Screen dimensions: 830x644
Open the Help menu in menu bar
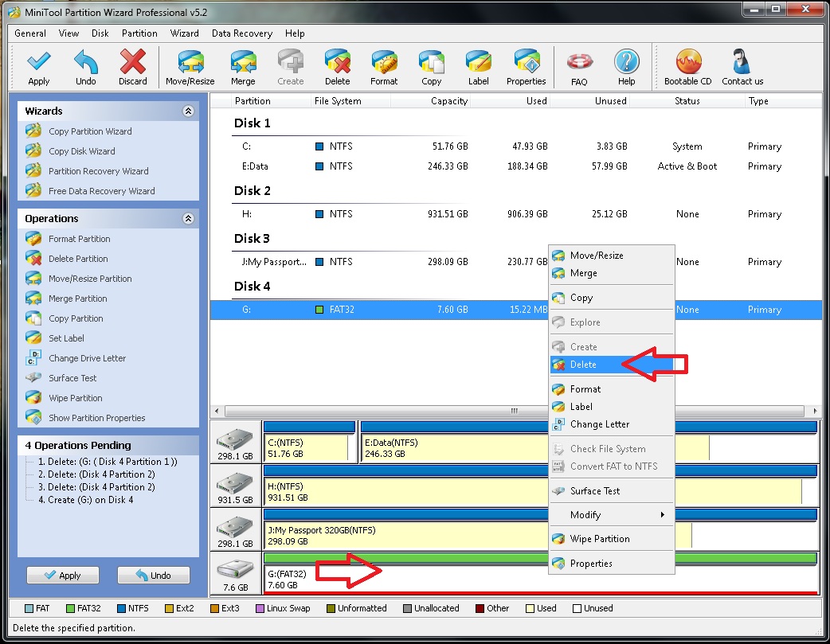[295, 33]
